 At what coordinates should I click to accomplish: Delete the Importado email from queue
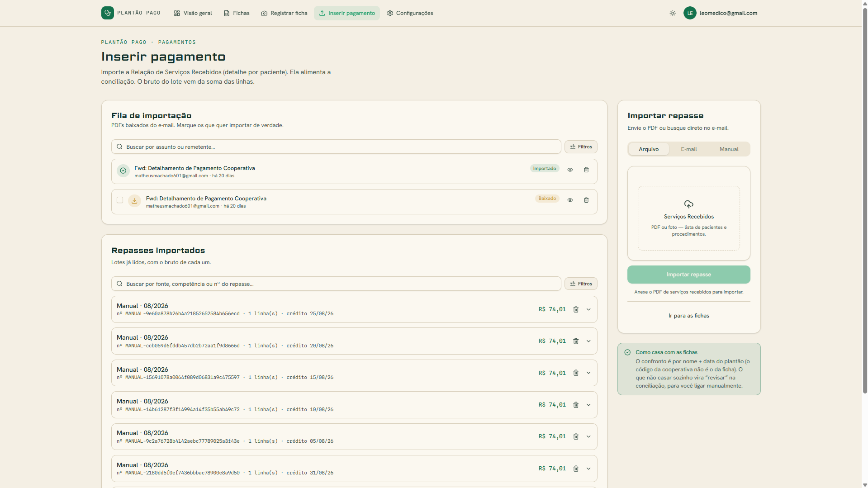586,170
